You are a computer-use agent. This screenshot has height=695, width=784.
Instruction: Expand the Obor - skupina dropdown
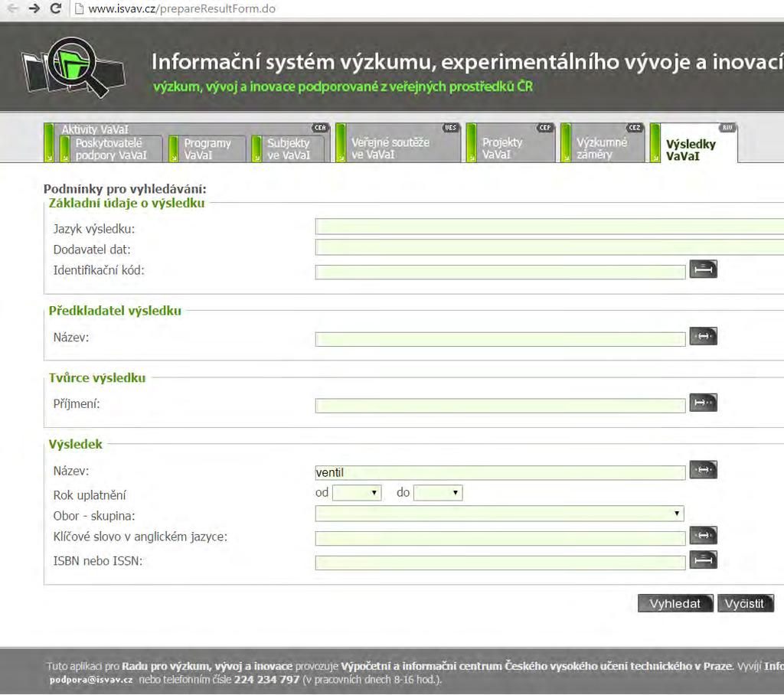(x=499, y=514)
